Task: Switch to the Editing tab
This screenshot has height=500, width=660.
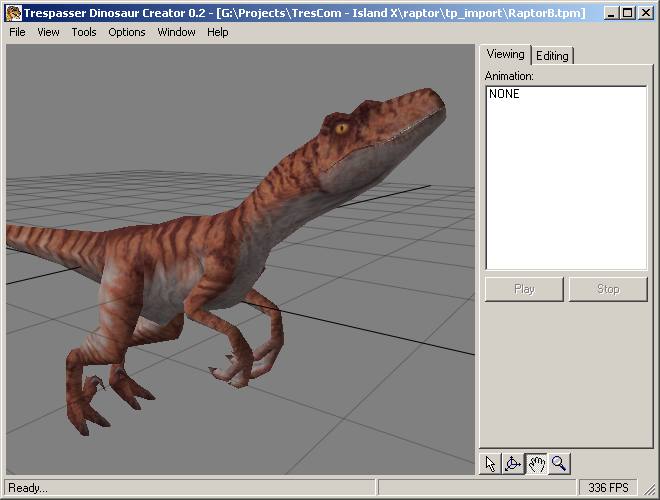Action: click(x=552, y=56)
